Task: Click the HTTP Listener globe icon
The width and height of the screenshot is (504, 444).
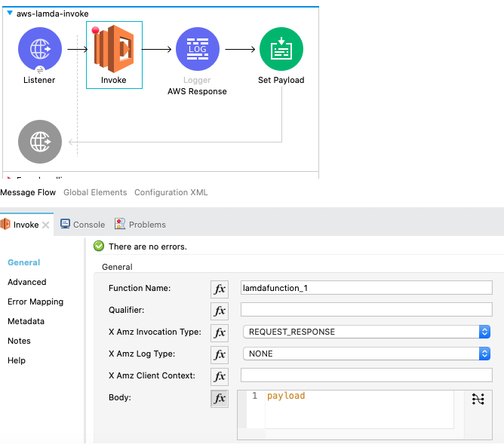Action: 40,49
